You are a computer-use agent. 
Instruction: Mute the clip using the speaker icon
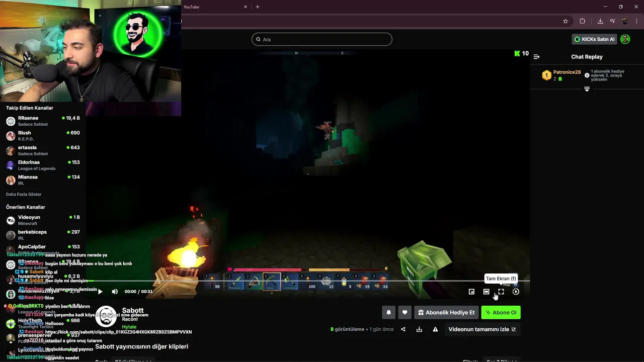pos(115,292)
